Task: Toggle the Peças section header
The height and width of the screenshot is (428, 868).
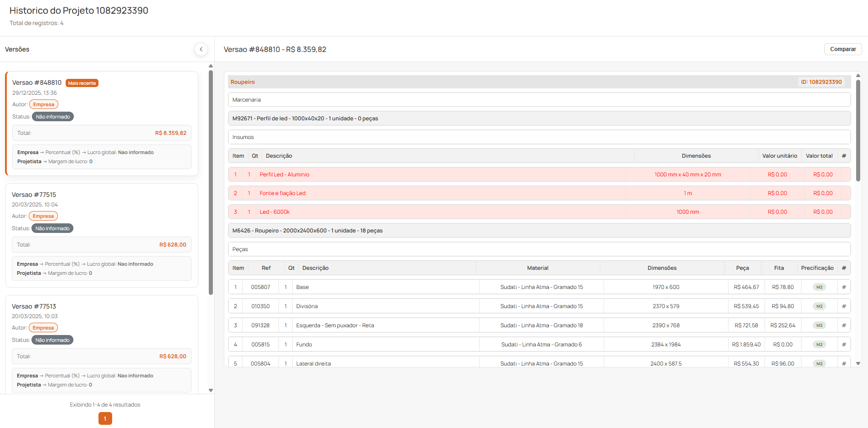Action: (x=539, y=249)
